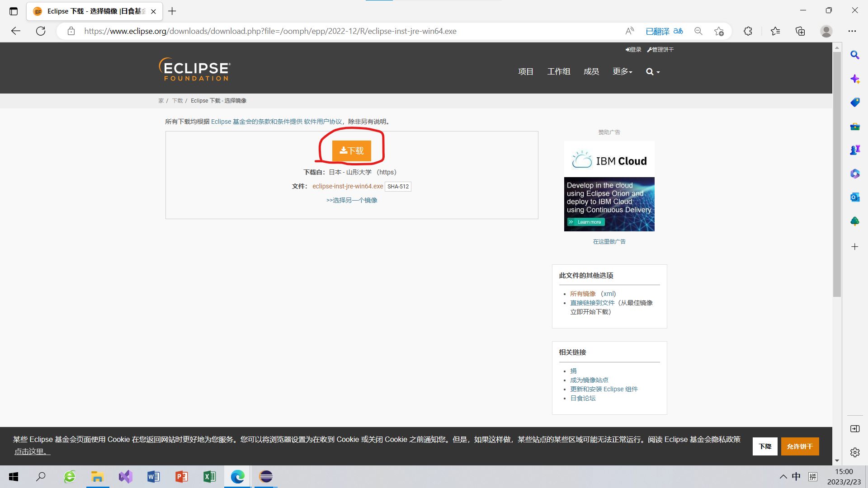Click the 在这里做广告 link
The image size is (868, 488).
click(609, 242)
